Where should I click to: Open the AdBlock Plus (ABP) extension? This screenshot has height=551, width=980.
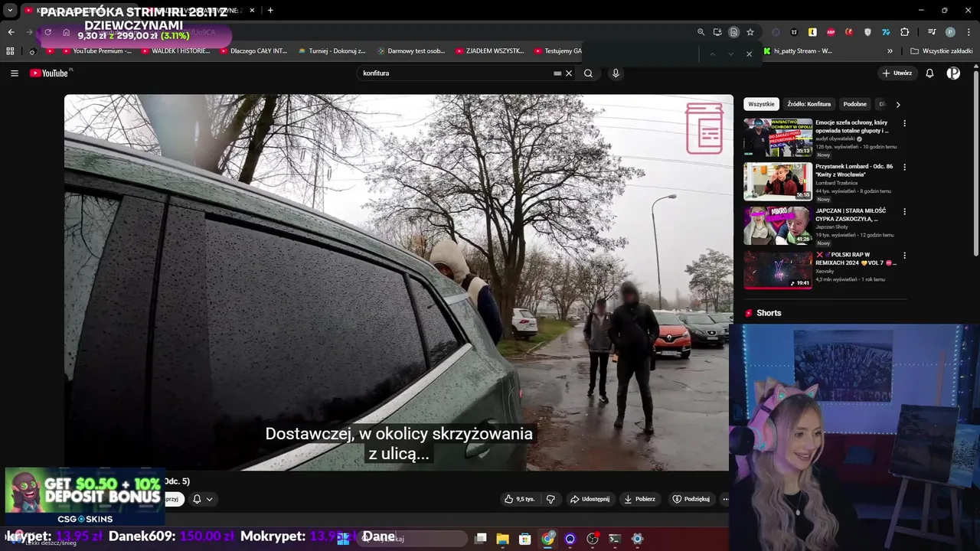click(x=831, y=32)
